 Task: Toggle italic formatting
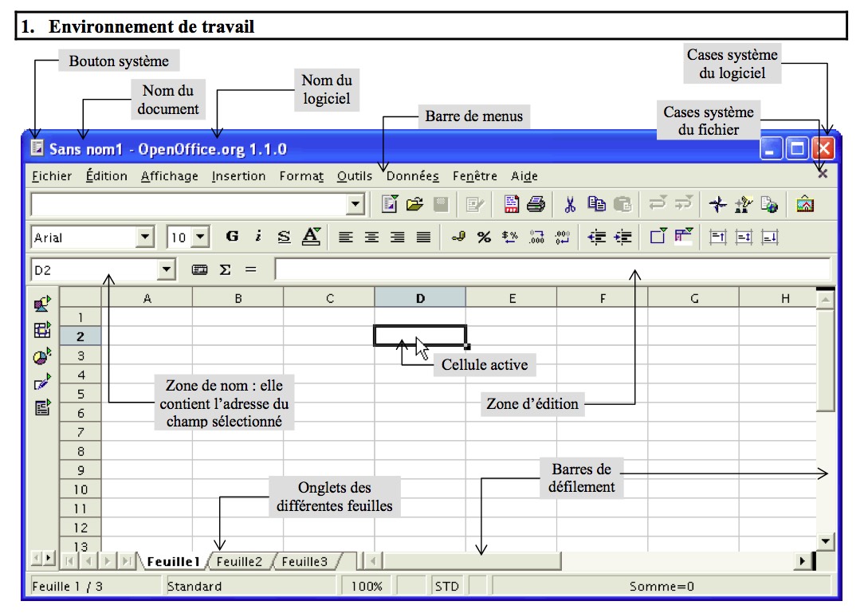tap(258, 237)
